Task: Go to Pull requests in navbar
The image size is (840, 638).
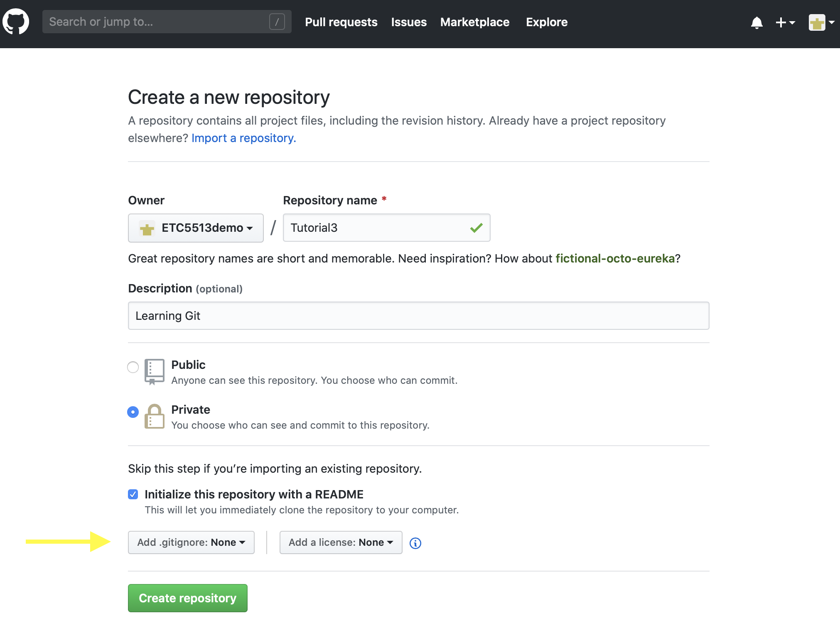Action: pos(341,22)
